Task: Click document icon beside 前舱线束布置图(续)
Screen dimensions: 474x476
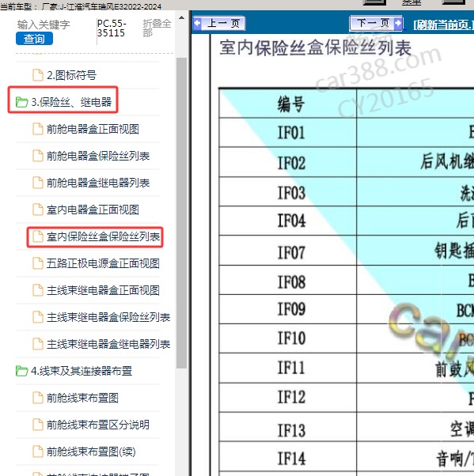Action: 38,451
